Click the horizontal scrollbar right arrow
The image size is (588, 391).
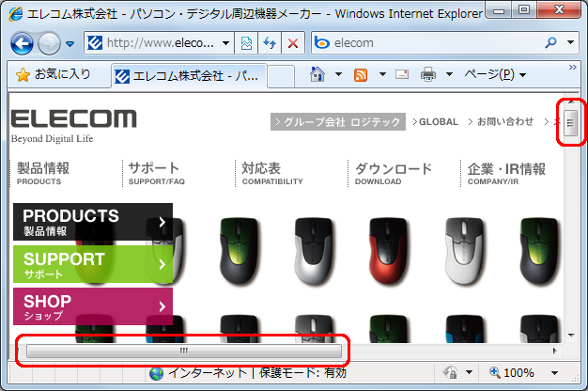[554, 351]
